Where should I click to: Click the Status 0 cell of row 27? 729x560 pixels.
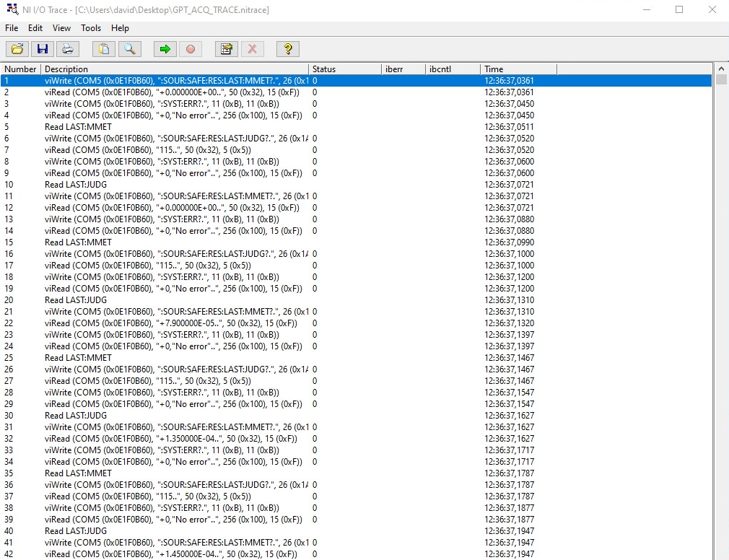(315, 380)
